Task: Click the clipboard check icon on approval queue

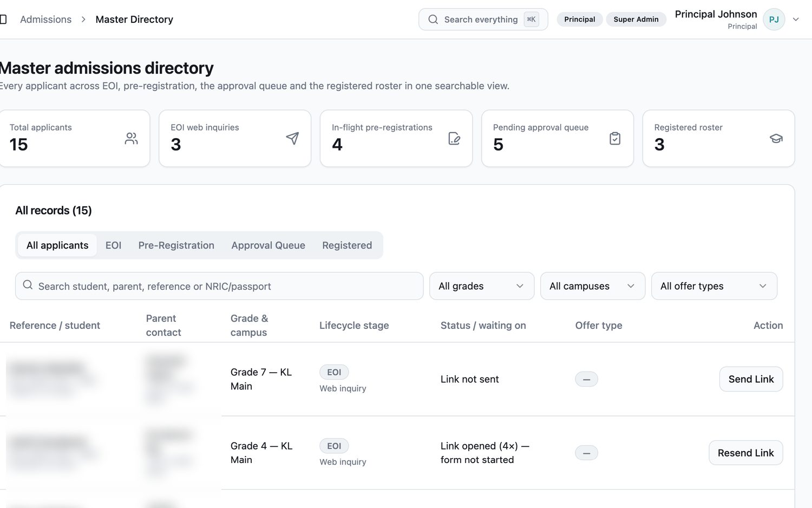Action: tap(615, 139)
